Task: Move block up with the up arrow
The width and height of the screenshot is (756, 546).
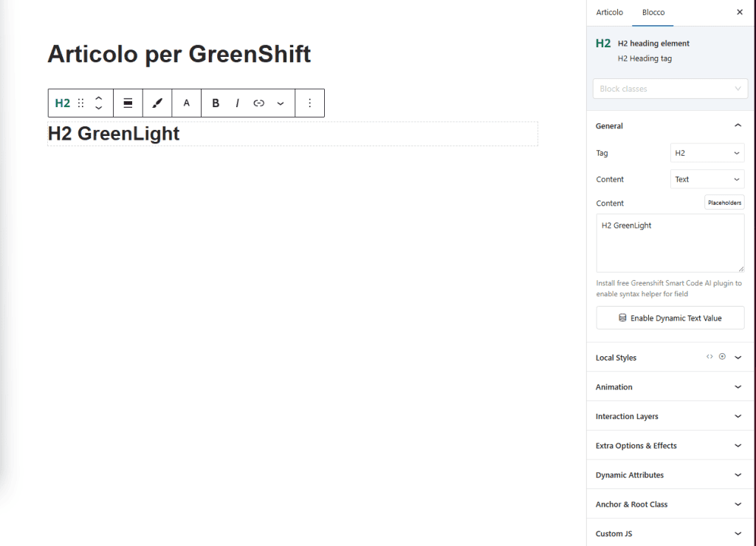Action: (98, 98)
